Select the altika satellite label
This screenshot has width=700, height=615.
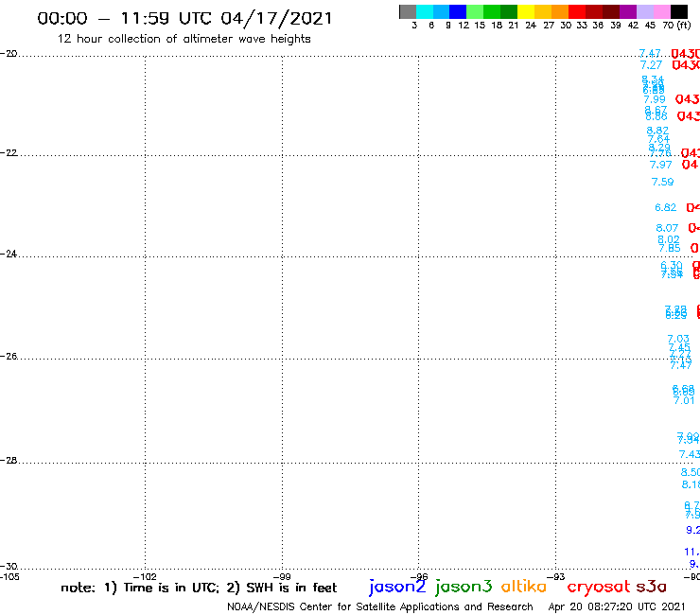(x=524, y=586)
